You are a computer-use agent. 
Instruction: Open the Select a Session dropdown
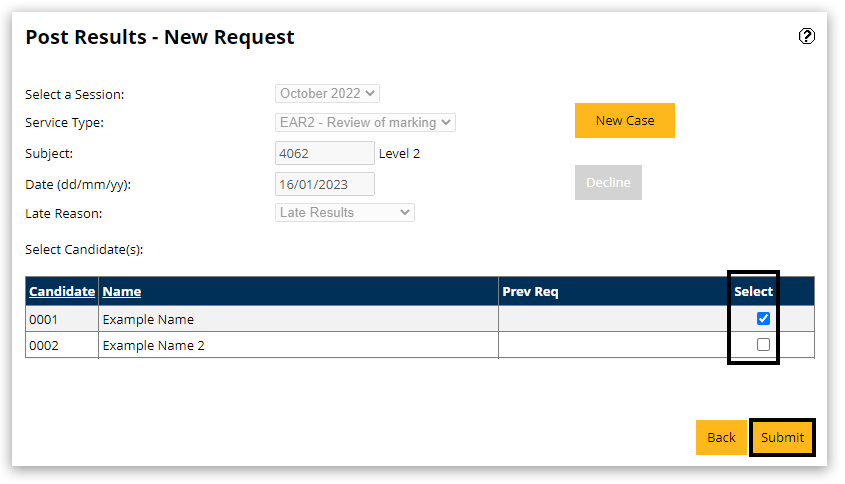[x=327, y=94]
